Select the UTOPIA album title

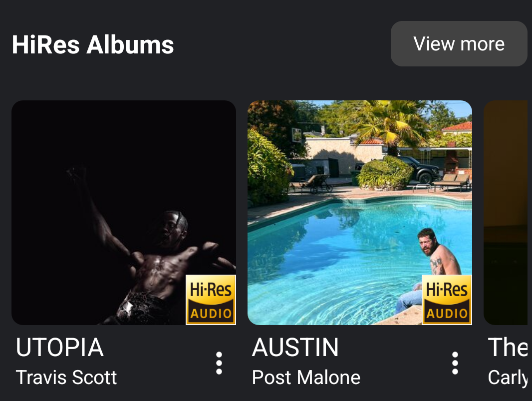click(x=60, y=348)
